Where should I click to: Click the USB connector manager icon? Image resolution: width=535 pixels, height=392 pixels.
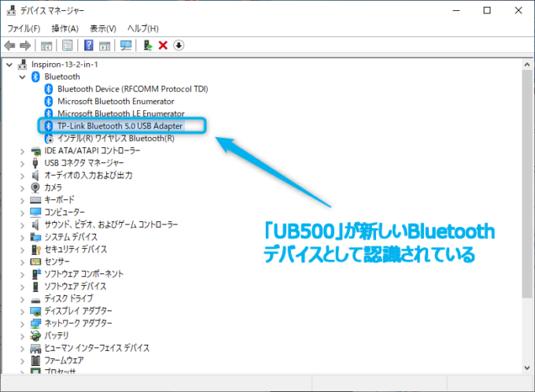(x=35, y=163)
